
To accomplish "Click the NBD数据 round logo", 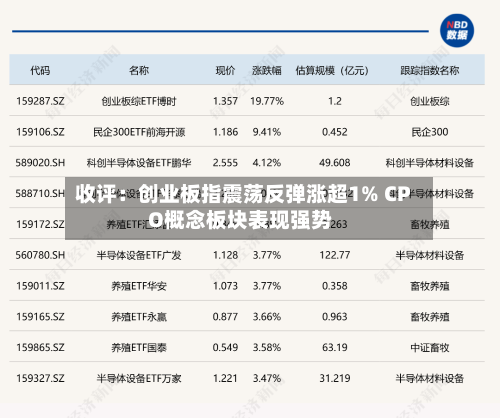I will point(457,30).
